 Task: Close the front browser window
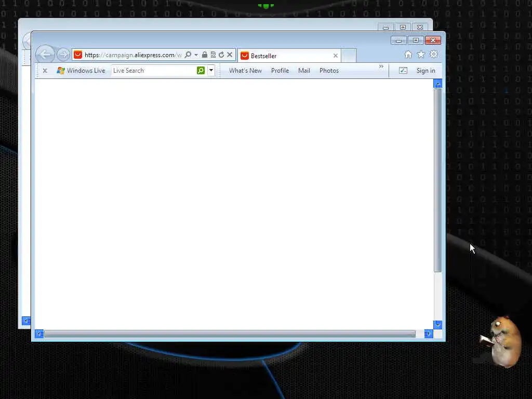(433, 41)
